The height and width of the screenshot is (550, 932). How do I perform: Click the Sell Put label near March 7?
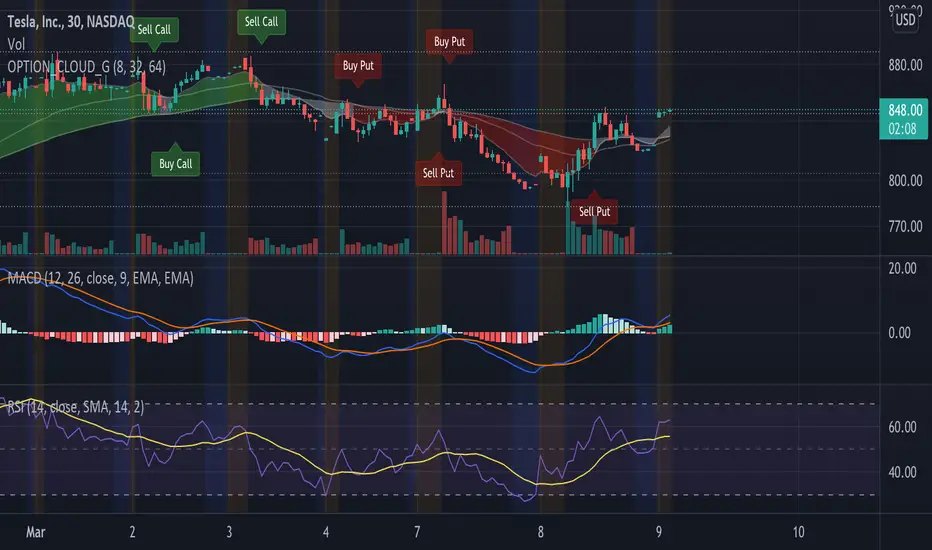click(438, 173)
